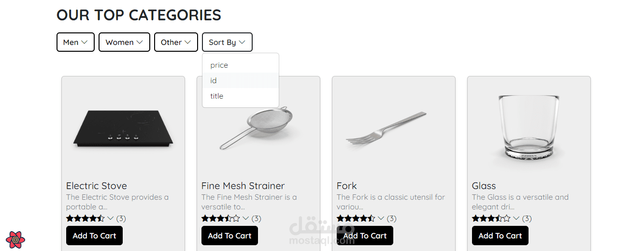Click the Electric Stove star rating

86,219
